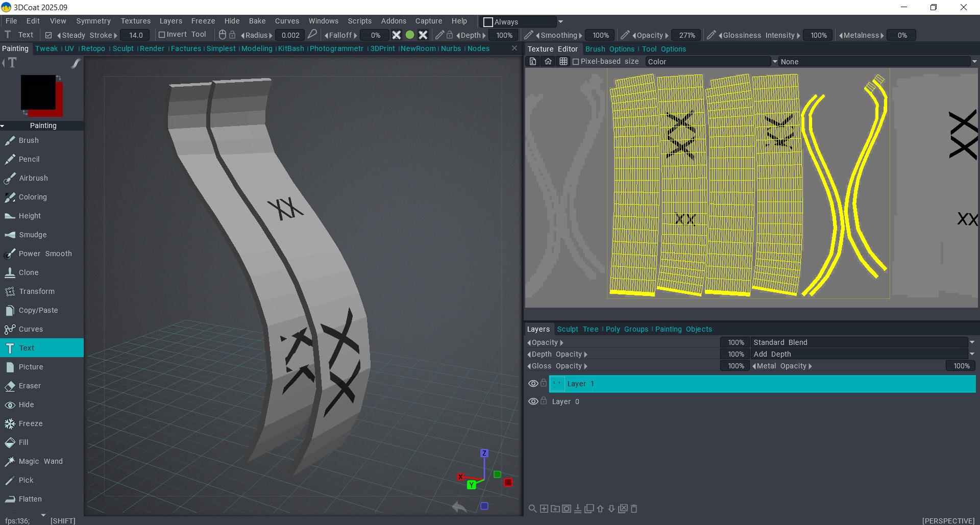This screenshot has height=525, width=980.
Task: Select the Magic Wand tool
Action: coord(40,461)
